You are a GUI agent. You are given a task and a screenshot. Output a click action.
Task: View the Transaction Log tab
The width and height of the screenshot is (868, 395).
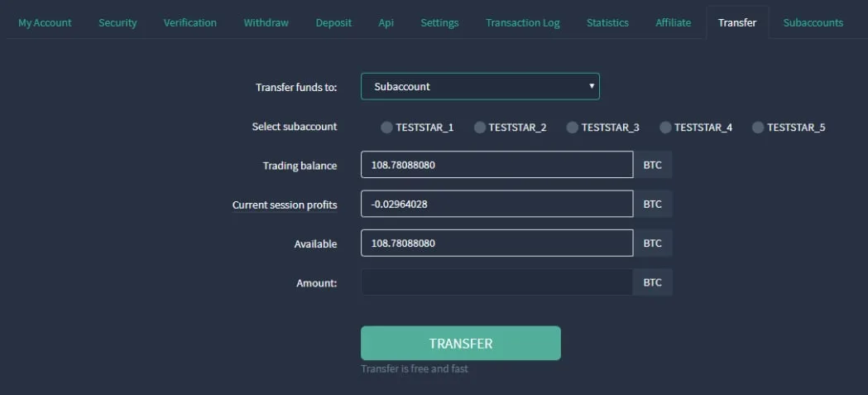pos(523,22)
